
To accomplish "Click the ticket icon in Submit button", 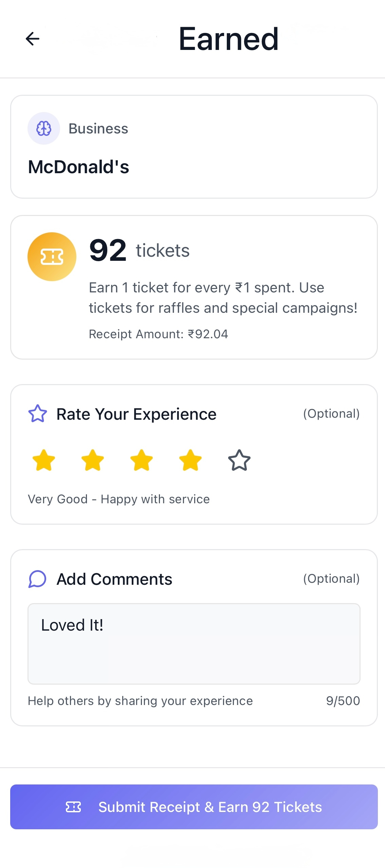I will (x=73, y=807).
